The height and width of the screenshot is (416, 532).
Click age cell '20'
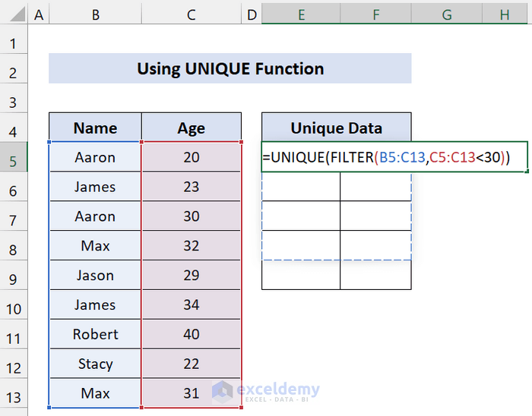pos(192,157)
